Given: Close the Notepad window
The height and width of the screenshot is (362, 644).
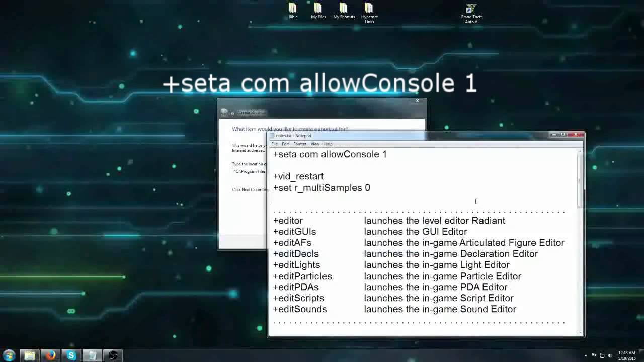Looking at the screenshot, I should point(576,134).
